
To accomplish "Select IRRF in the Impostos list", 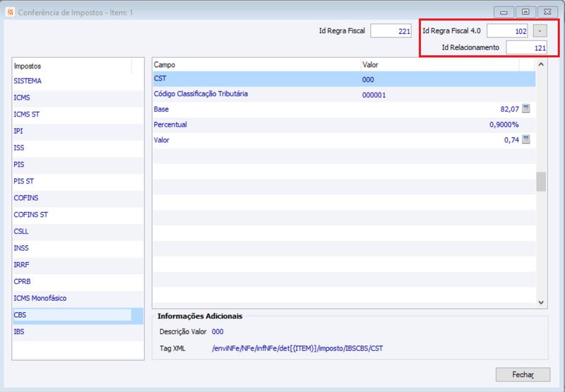I will 78,265.
